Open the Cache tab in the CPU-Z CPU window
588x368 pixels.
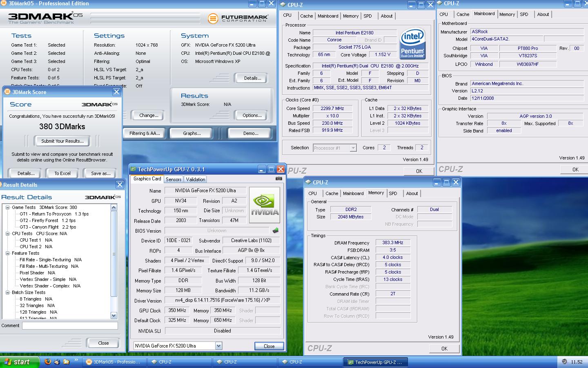pyautogui.click(x=307, y=16)
